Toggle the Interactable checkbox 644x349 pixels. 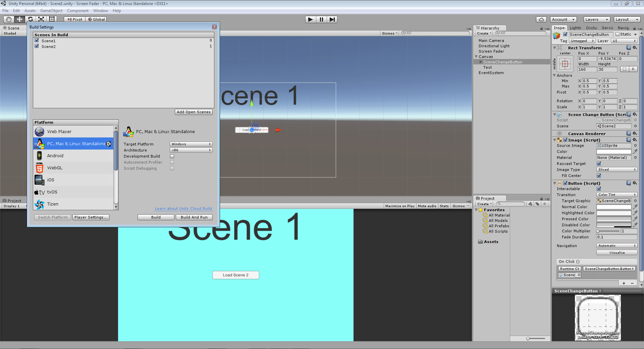(599, 189)
